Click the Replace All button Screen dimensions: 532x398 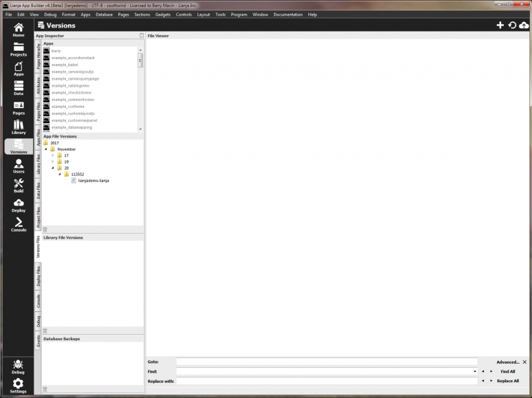click(508, 381)
